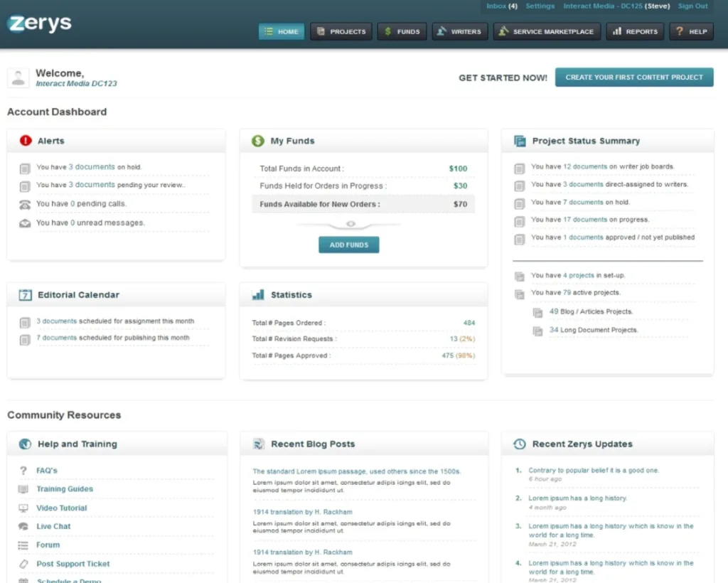Click the user avatar beside Welcome

18,77
